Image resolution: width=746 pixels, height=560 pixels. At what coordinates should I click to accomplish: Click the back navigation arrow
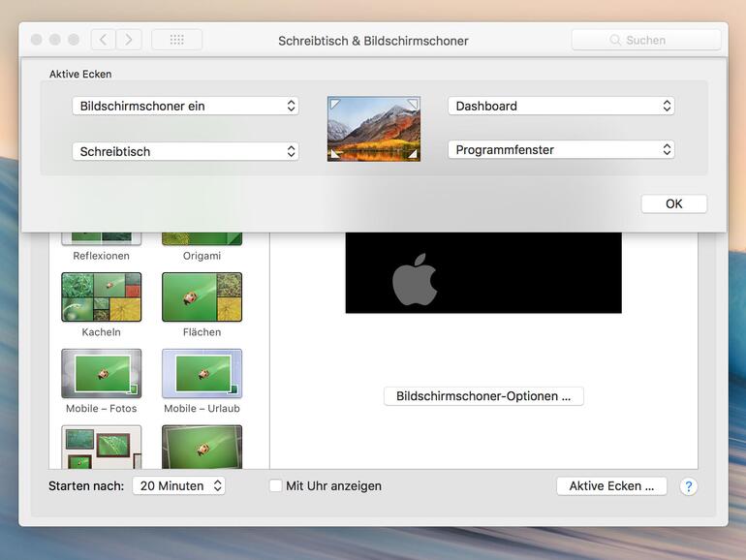(104, 40)
